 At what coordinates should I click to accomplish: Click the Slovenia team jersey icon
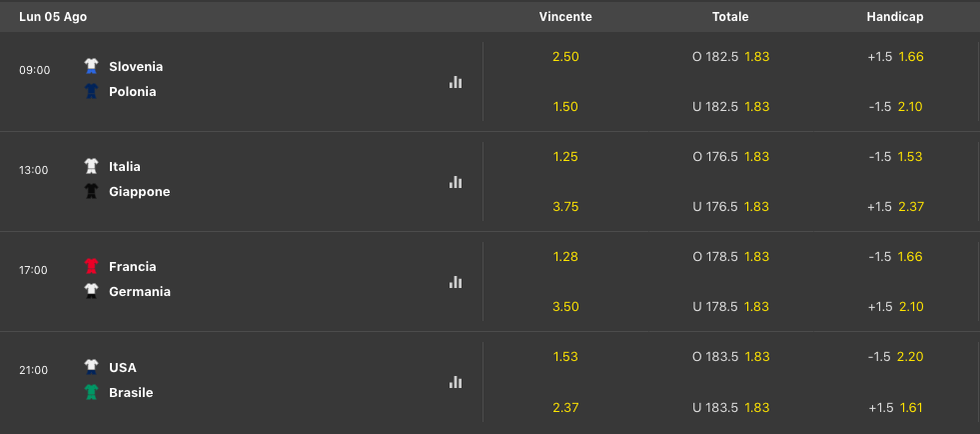(x=92, y=66)
